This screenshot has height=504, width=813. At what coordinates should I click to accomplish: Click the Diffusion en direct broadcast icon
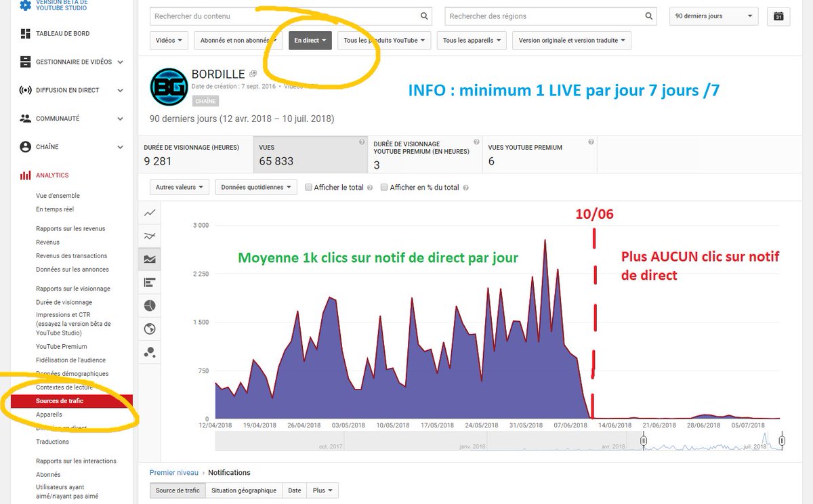25,90
